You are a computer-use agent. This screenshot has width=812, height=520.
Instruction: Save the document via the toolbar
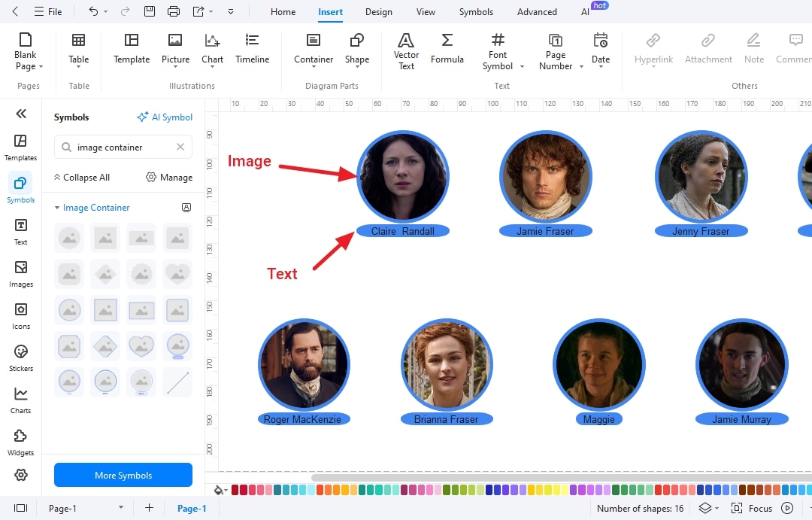click(x=150, y=11)
